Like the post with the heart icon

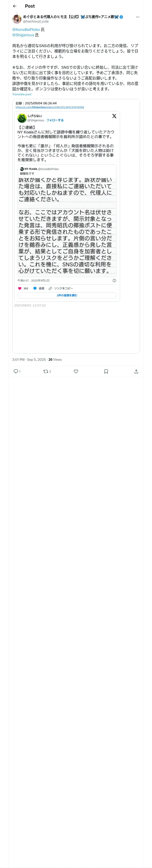click(x=76, y=371)
